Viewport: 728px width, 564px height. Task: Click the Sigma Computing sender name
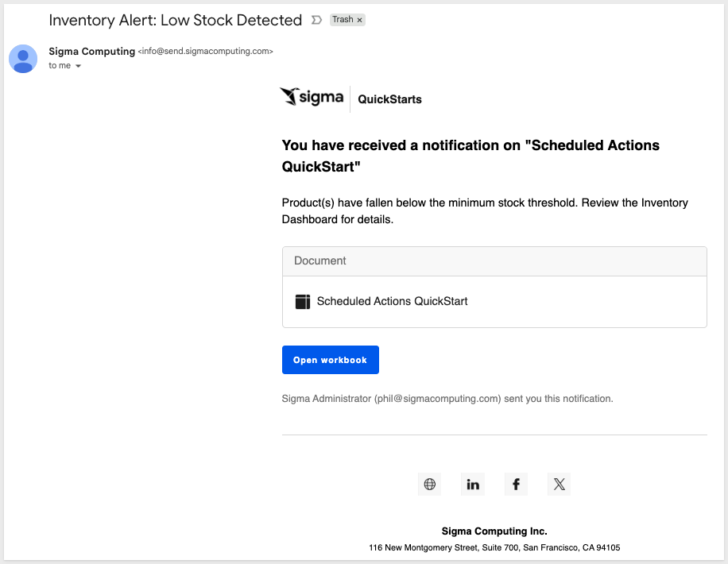tap(91, 51)
